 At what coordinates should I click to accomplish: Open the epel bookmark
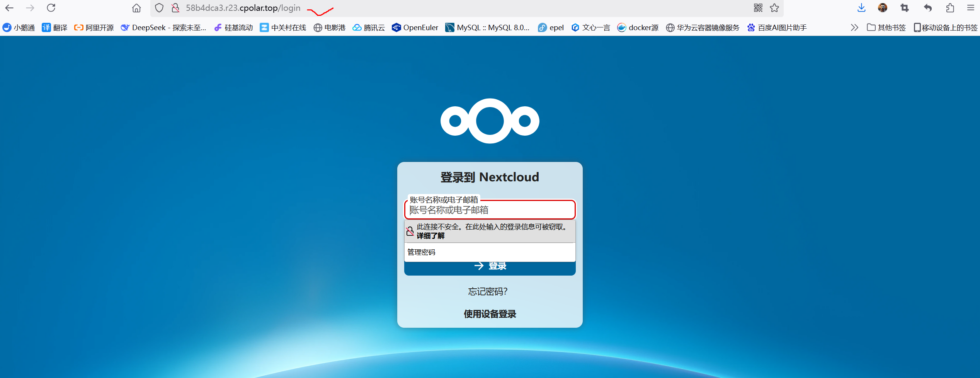(x=551, y=27)
